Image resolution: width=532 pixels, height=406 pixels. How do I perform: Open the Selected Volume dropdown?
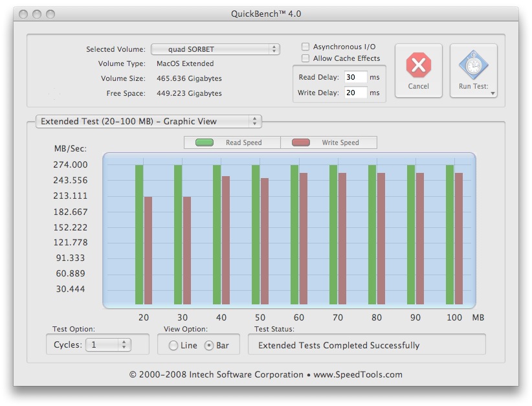pyautogui.click(x=215, y=49)
